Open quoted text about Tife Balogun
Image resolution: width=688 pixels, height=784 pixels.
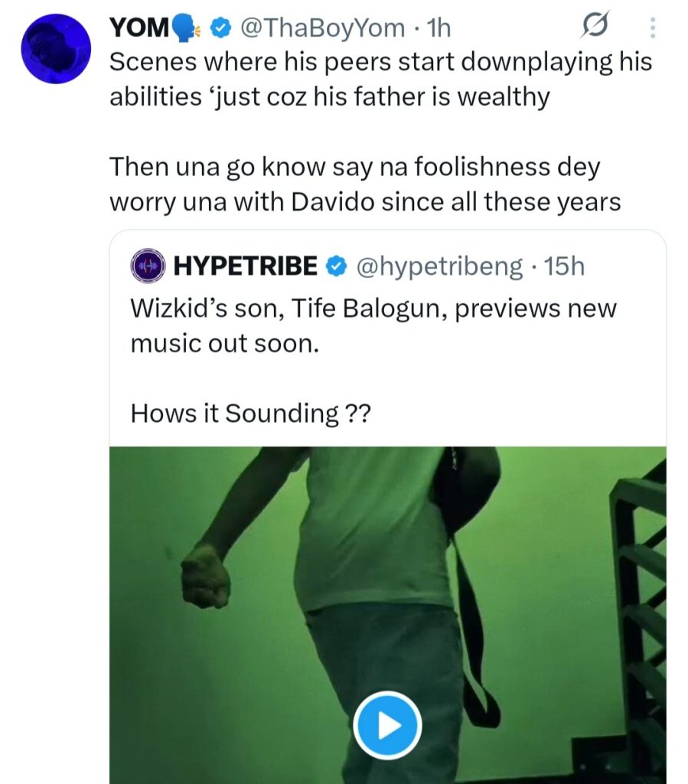373,326
